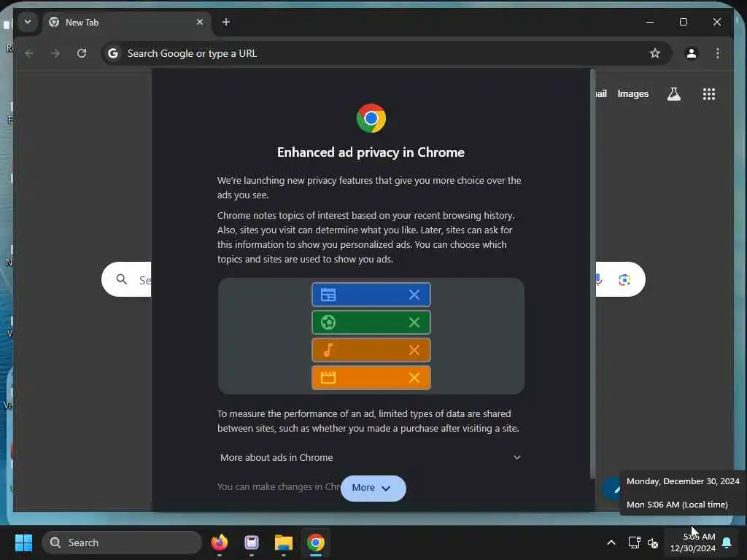Open the Google apps grid

tap(709, 94)
